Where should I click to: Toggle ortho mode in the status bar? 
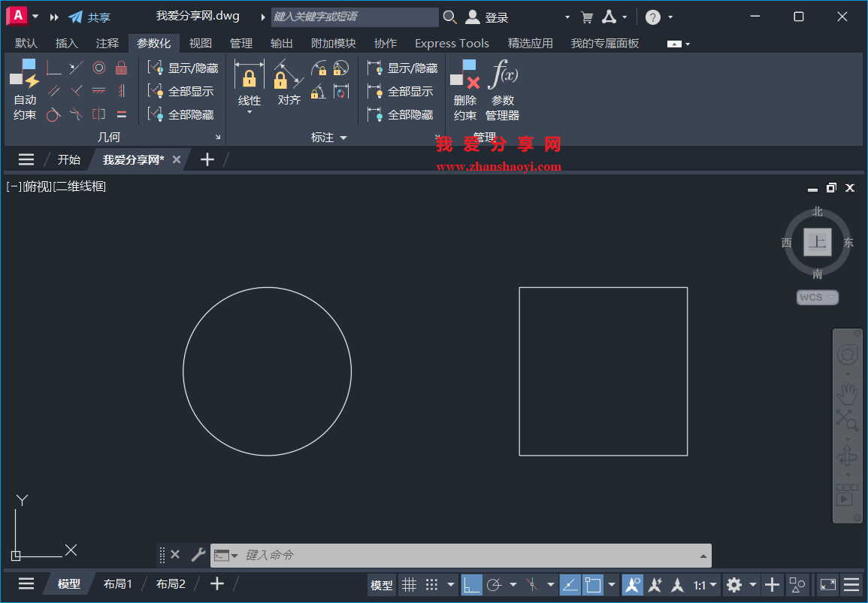pos(470,584)
